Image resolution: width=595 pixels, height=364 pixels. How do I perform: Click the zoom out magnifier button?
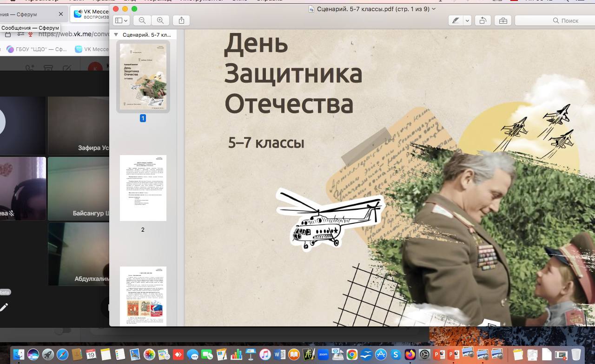[x=142, y=20]
